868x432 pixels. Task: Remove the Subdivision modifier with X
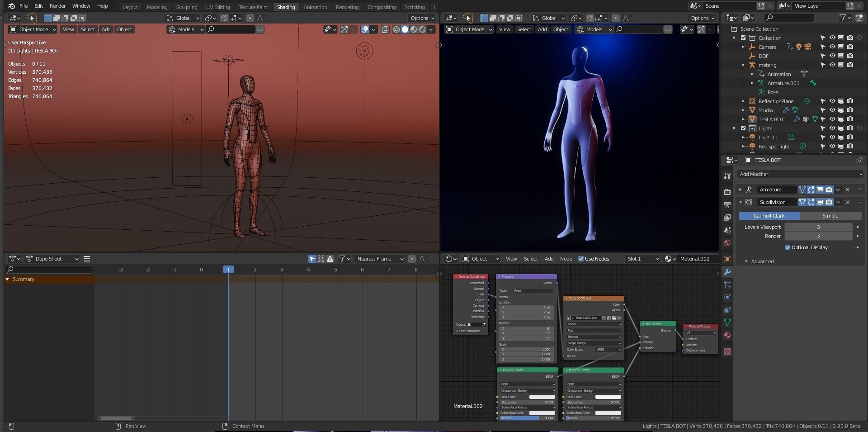click(848, 202)
